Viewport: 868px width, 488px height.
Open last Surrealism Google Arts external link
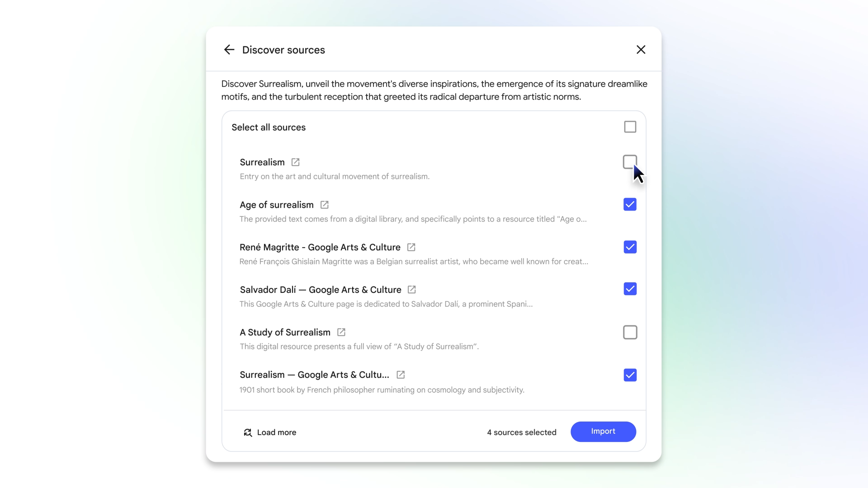401,375
